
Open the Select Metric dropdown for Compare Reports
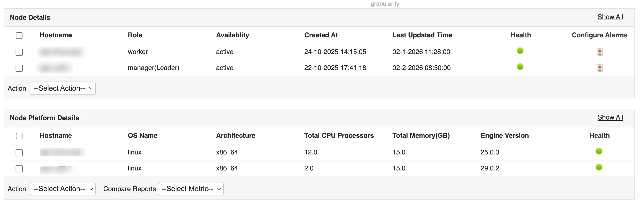[191, 189]
